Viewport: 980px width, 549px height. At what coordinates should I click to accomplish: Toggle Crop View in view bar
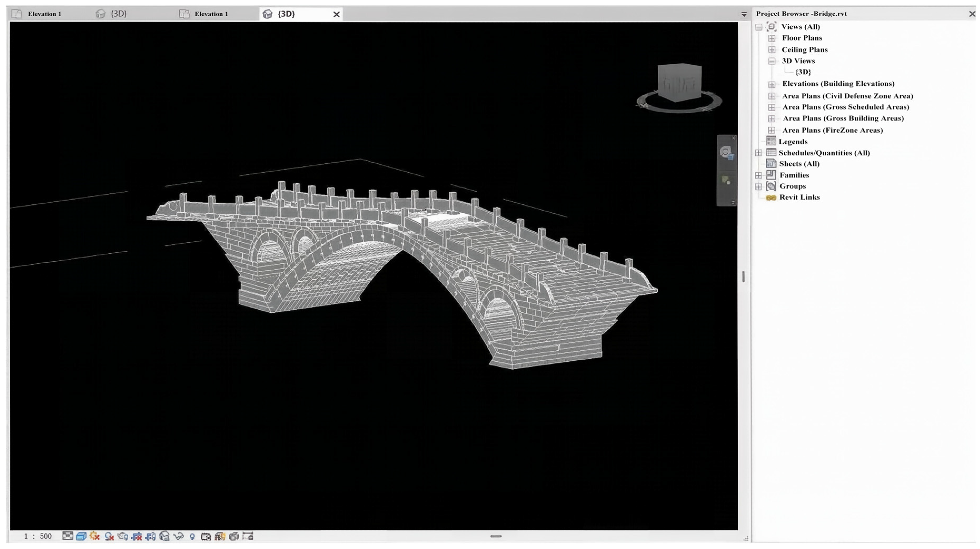137,536
